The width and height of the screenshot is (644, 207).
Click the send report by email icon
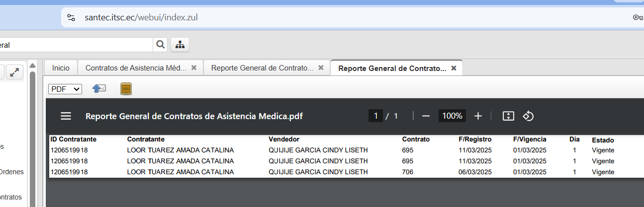coord(99,89)
